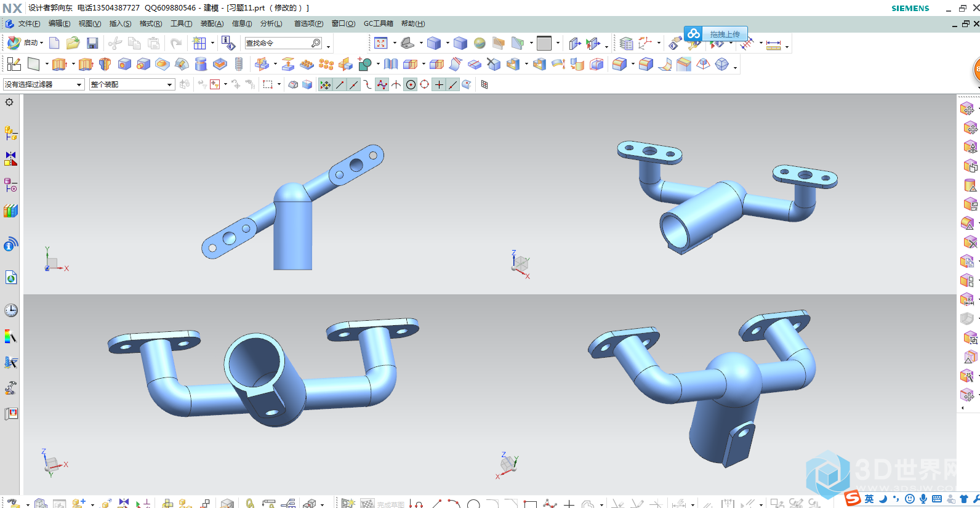Screen dimensions: 980x508
Task: Open the 没有选择过滤器 selection filter dropdown
Action: (x=44, y=84)
